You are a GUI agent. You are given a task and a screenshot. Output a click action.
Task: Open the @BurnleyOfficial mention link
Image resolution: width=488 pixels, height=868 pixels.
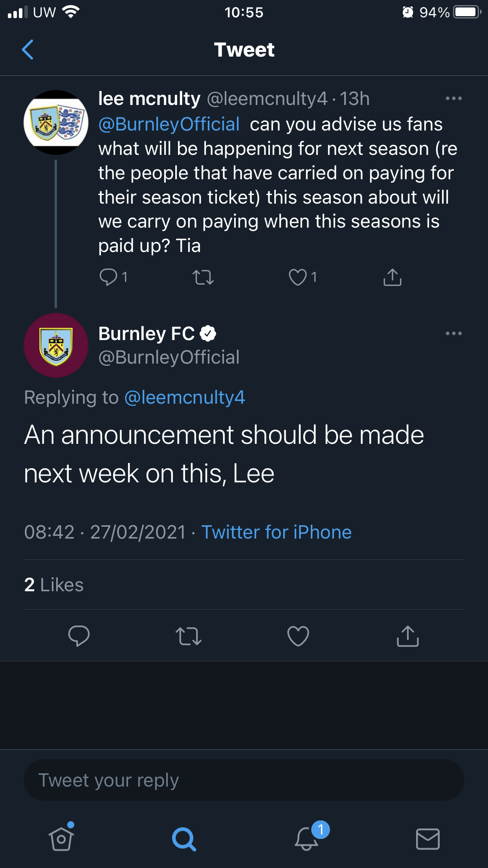[x=169, y=124]
